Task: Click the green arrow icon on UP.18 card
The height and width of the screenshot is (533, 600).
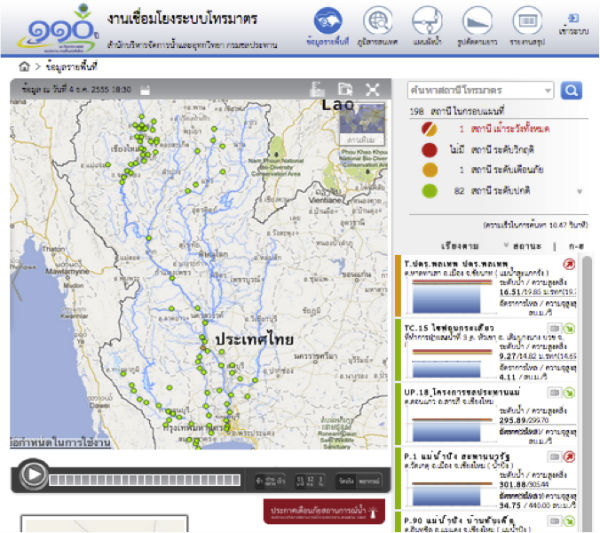Action: tap(570, 393)
